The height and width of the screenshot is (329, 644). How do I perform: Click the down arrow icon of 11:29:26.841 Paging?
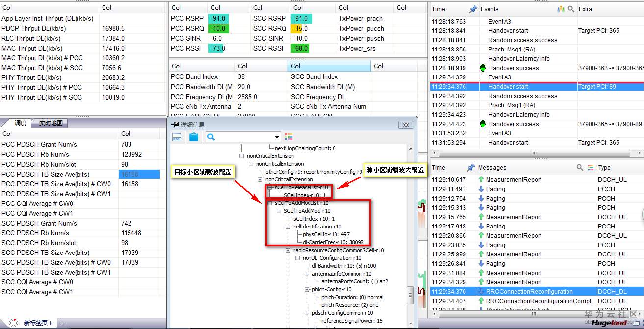pyautogui.click(x=481, y=264)
